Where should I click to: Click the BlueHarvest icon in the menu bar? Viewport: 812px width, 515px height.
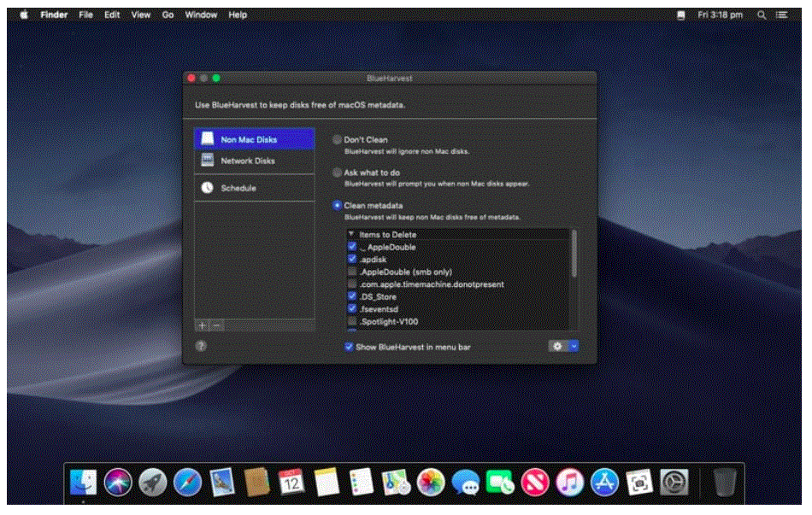coord(681,15)
